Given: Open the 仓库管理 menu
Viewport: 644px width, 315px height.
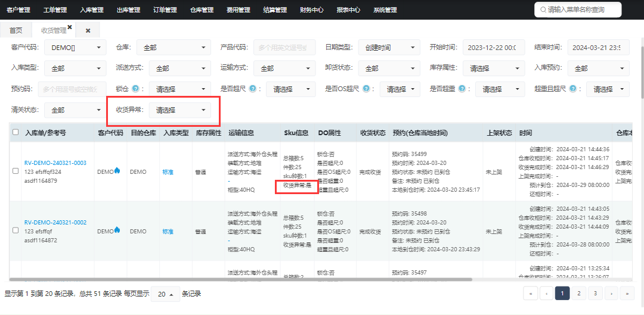Looking at the screenshot, I should pos(202,10).
